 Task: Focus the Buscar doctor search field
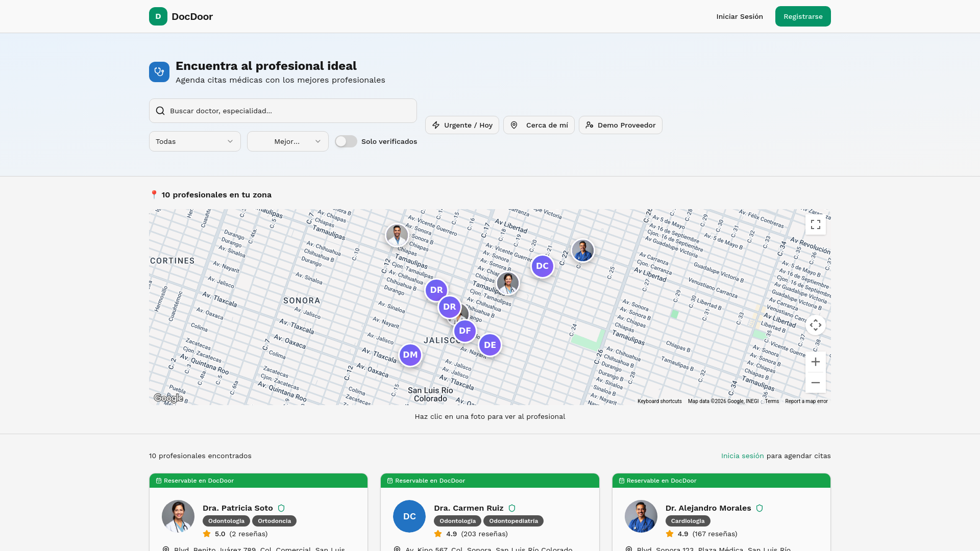tap(283, 111)
